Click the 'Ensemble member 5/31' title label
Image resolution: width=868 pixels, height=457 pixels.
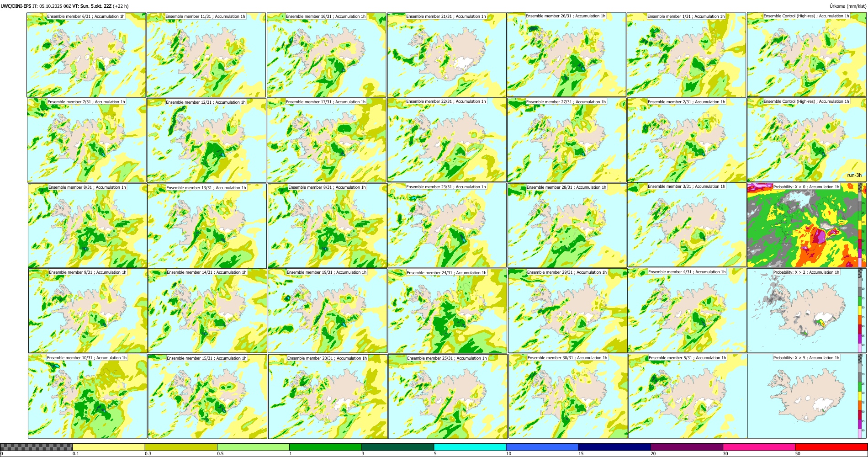(x=688, y=358)
